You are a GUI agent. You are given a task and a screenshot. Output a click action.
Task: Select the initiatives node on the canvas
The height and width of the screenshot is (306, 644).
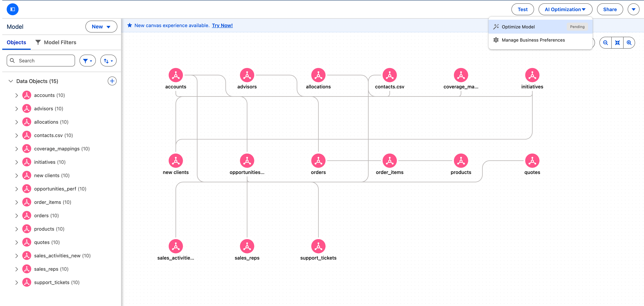click(x=532, y=75)
